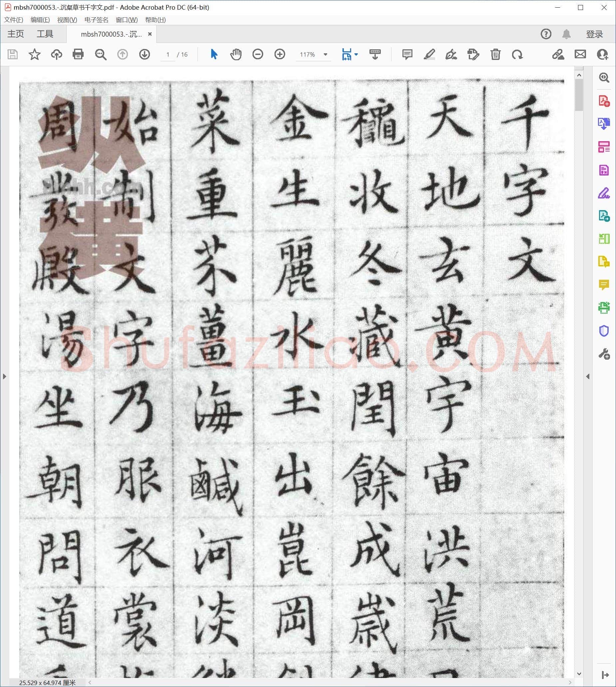Switch to the 主页 tab

[x=16, y=34]
